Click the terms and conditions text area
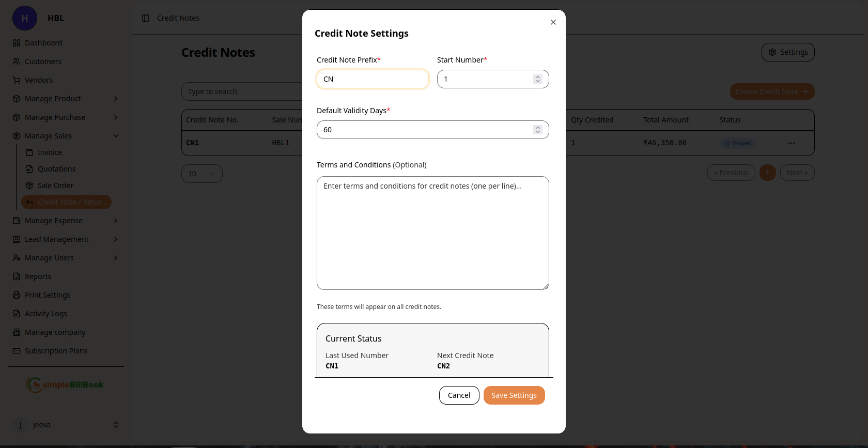Screen dimensions: 868x448 [433, 233]
